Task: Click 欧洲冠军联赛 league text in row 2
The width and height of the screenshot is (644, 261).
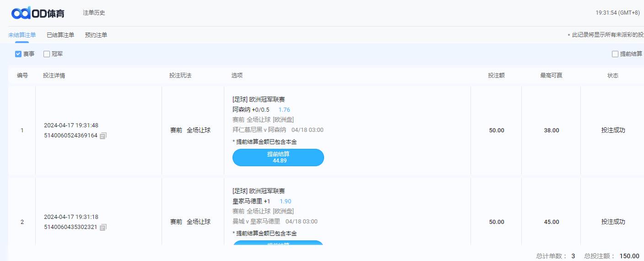Action: click(267, 191)
